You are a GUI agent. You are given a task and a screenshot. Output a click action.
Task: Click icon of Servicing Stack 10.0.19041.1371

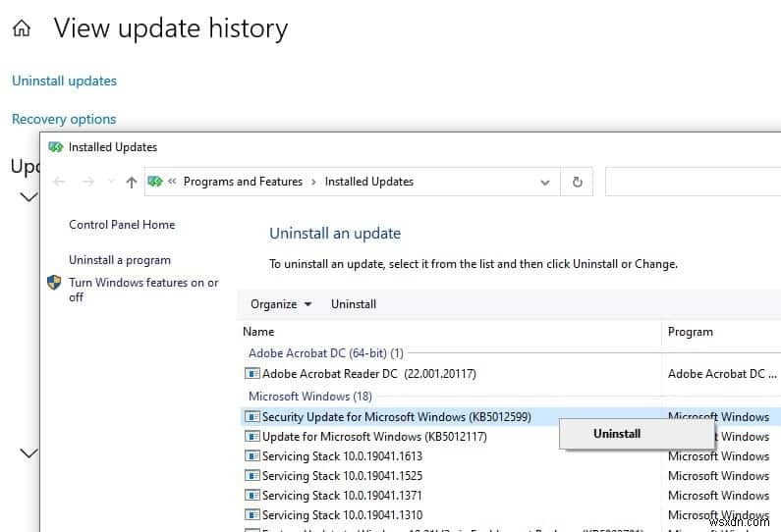[252, 495]
